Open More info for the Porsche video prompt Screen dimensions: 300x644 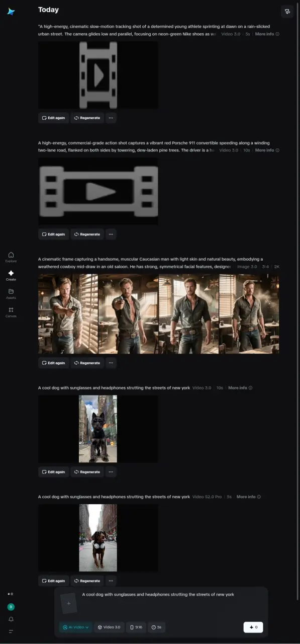click(x=267, y=150)
